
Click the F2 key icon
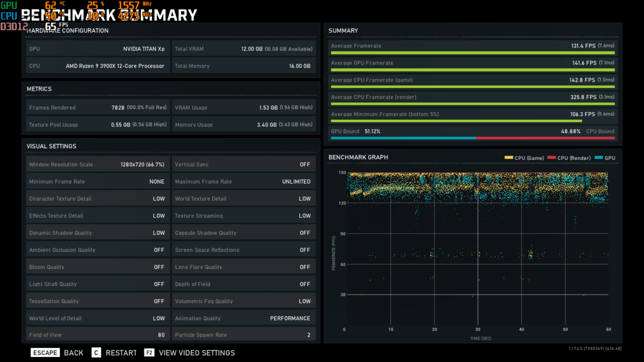coord(149,353)
